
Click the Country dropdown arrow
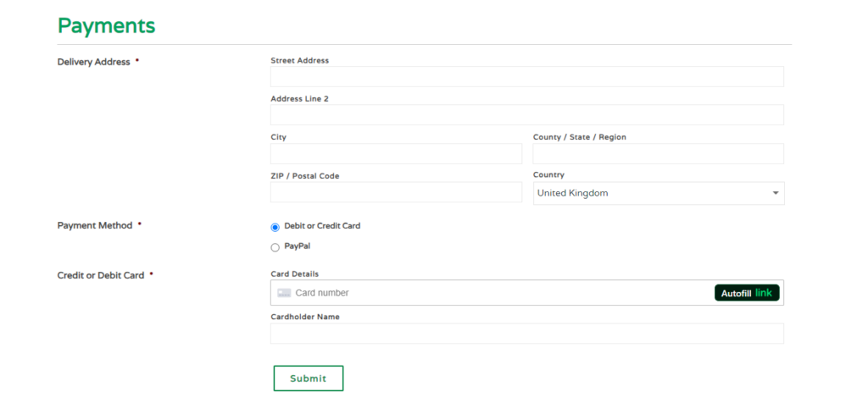tap(775, 193)
